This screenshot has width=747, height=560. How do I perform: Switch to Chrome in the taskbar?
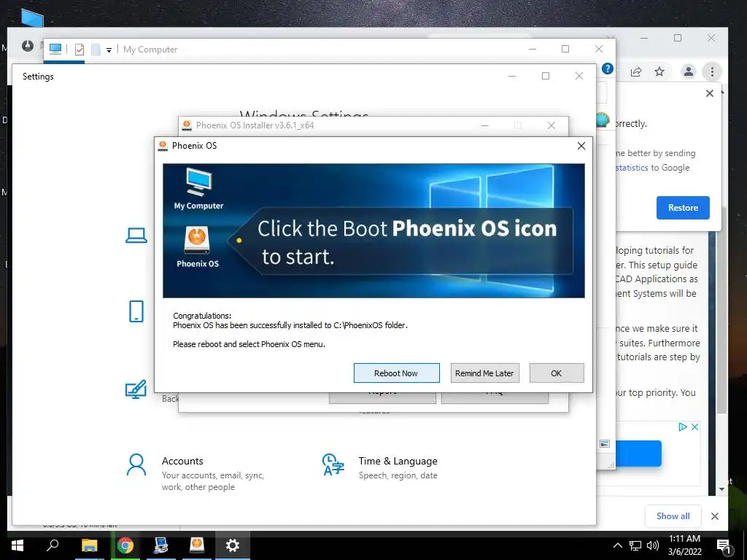[125, 545]
